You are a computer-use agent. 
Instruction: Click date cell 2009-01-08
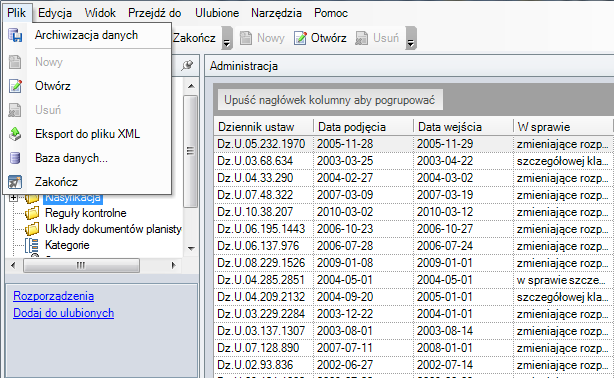click(x=363, y=263)
